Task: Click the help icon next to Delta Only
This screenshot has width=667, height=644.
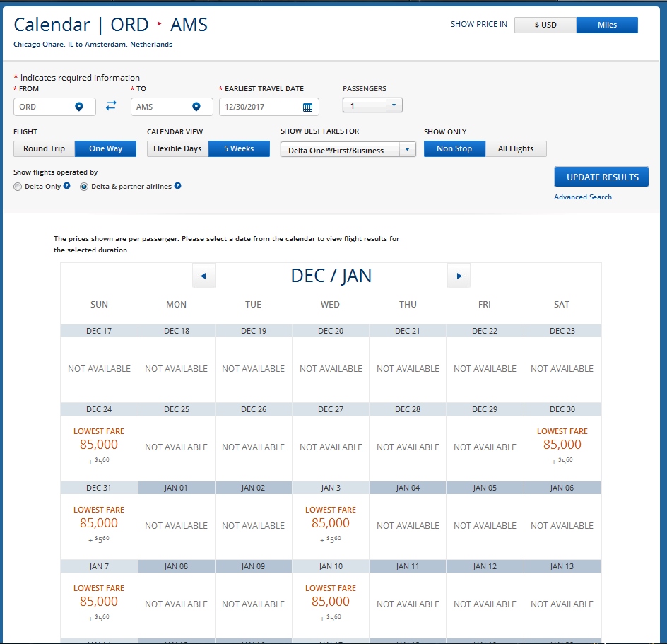Action: (x=67, y=186)
